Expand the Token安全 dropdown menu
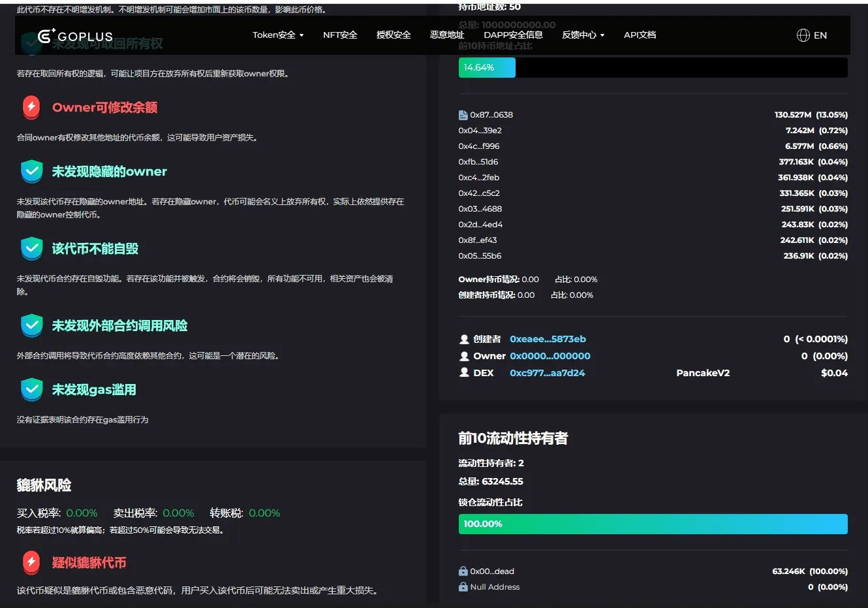Viewport: 868px width, 608px height. (278, 35)
